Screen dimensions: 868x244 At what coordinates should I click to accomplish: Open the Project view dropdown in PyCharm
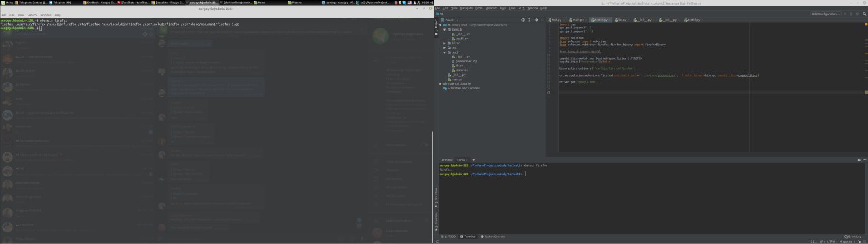pyautogui.click(x=451, y=20)
